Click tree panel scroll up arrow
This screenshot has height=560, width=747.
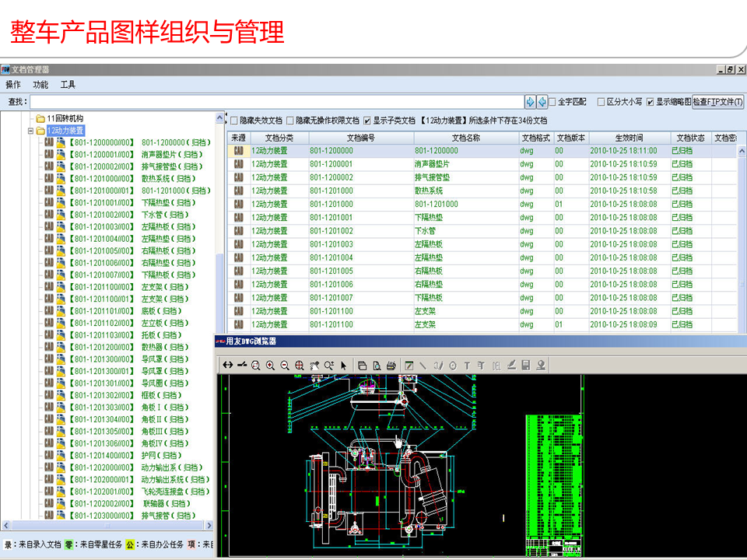coord(219,117)
